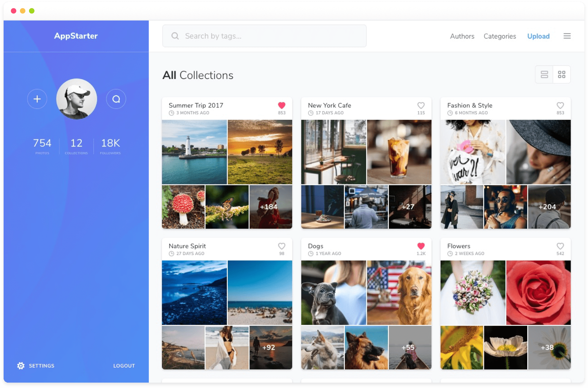Image resolution: width=588 pixels, height=388 pixels.
Task: Unlike the Dogs collection heart
Action: click(x=421, y=246)
